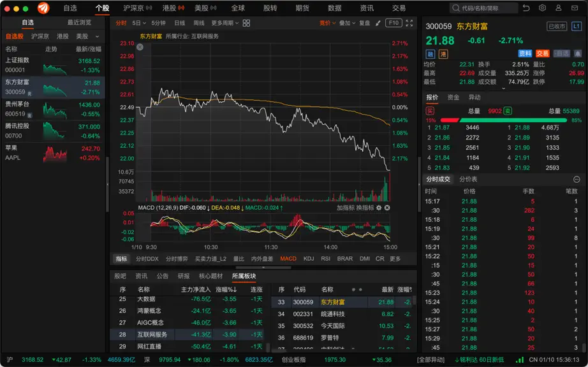
Task: Open the 更多周期 dropdown menu
Action: click(x=224, y=23)
